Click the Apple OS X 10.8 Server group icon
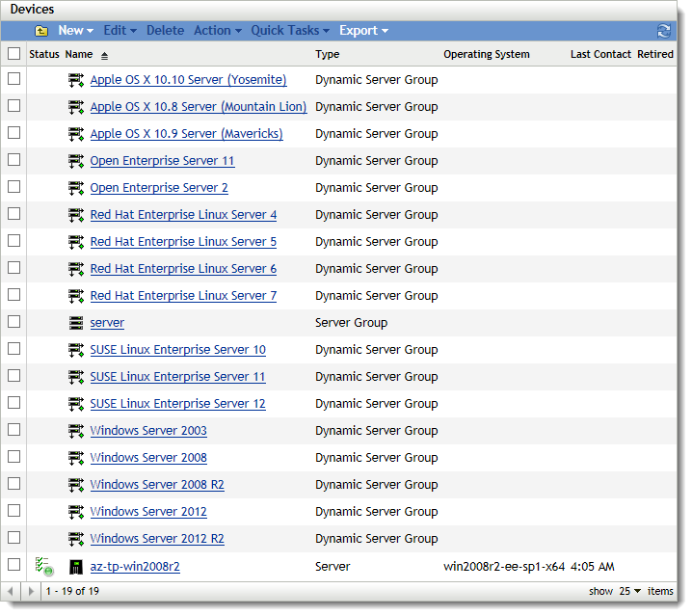 [76, 107]
